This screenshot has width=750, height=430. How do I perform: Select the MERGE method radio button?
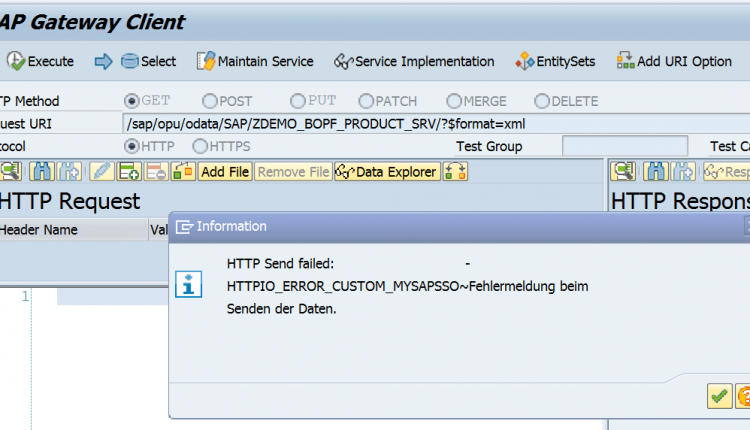[x=454, y=101]
